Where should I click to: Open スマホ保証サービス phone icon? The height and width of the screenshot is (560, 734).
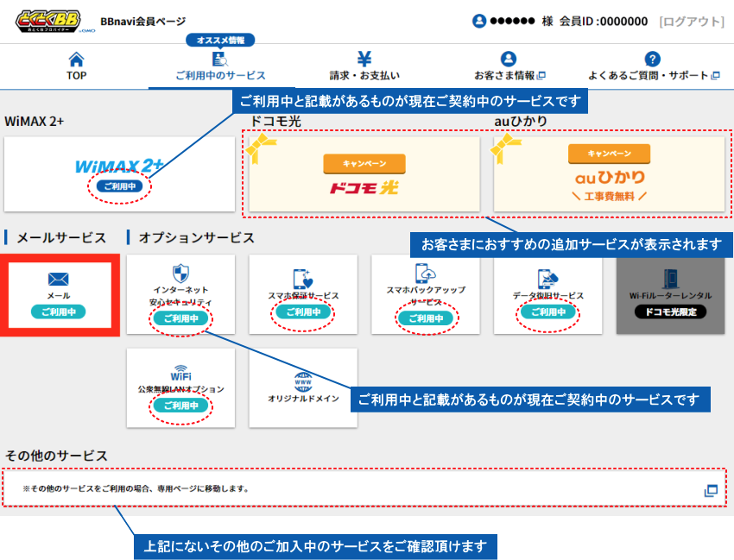coord(303,279)
